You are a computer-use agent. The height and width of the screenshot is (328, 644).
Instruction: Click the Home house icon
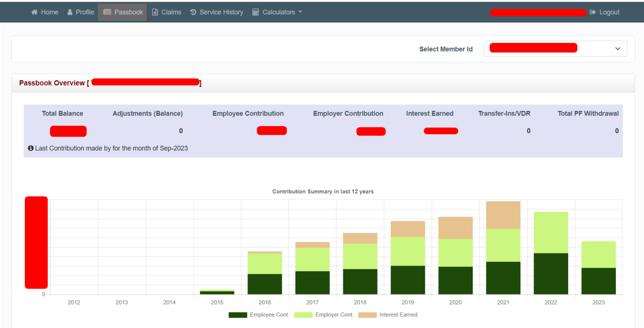coord(35,12)
